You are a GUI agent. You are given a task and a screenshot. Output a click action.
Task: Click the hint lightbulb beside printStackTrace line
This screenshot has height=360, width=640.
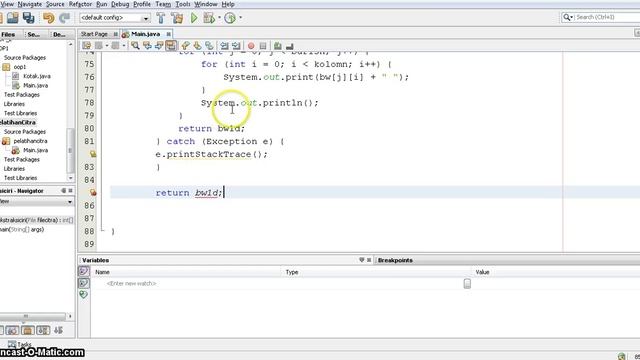pos(93,154)
